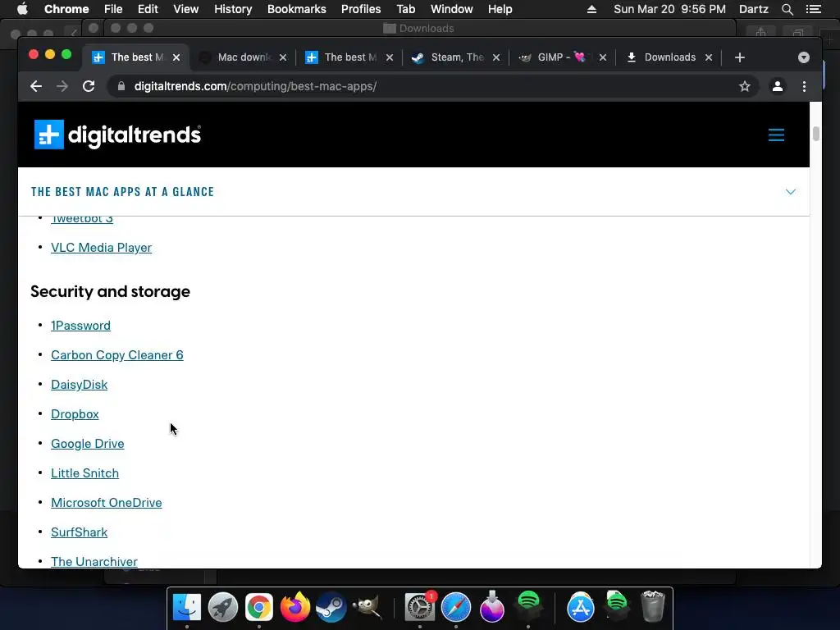Open the Little Snitch link

[84, 473]
